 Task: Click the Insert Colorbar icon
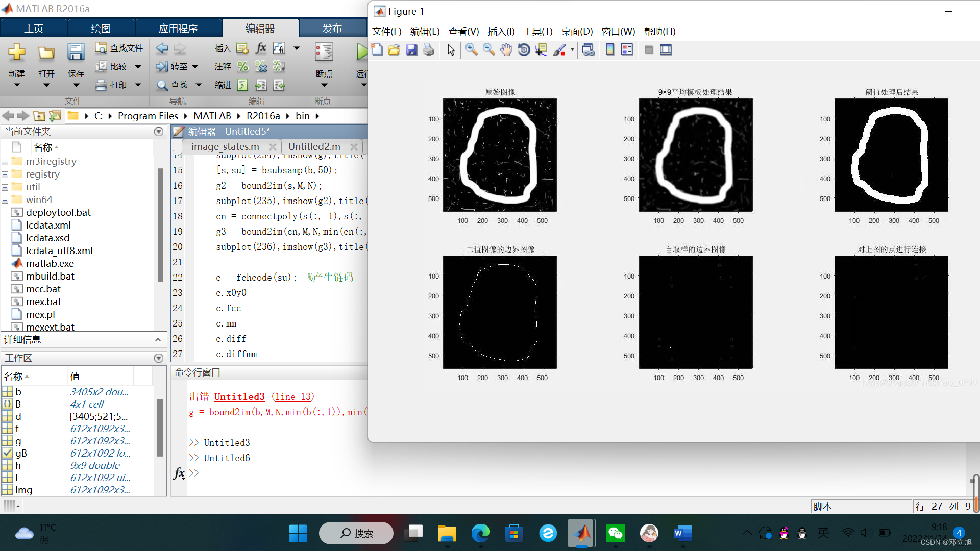609,50
